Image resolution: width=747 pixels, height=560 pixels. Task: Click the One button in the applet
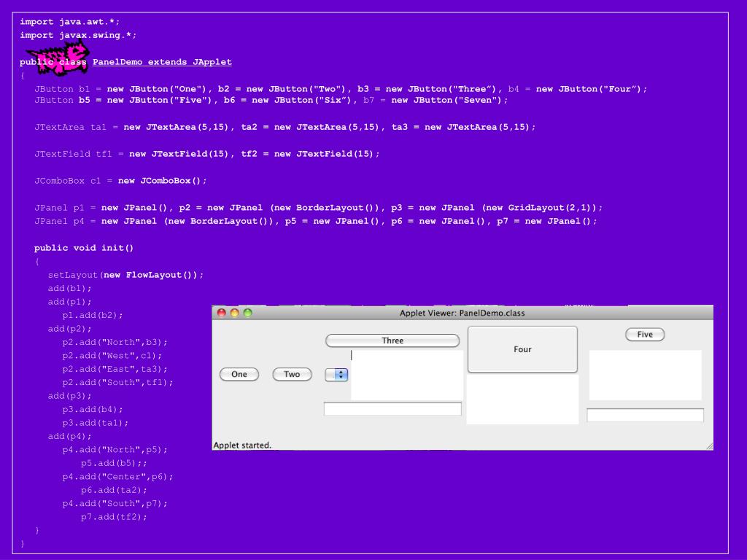[x=239, y=374]
